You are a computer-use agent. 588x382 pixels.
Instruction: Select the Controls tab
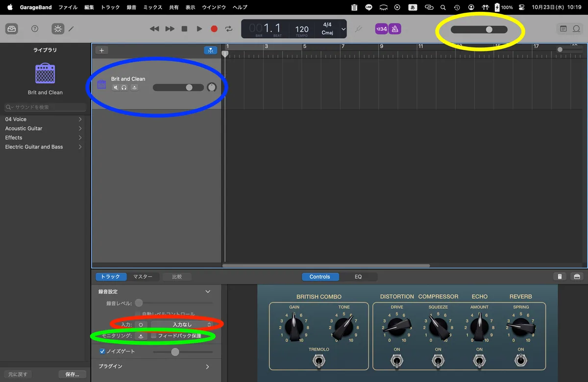click(319, 277)
